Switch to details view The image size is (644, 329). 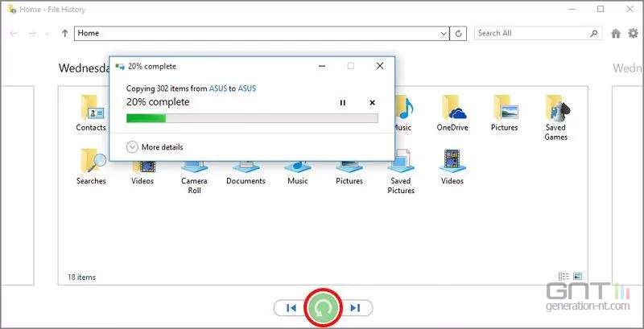point(564,277)
